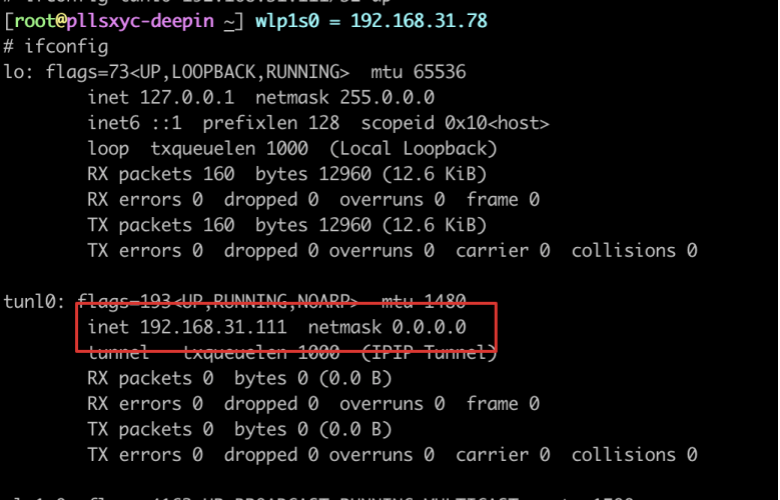The height and width of the screenshot is (500, 780).
Task: Click the wlp1s0 = 192.168.31.78 label
Action: (371, 21)
